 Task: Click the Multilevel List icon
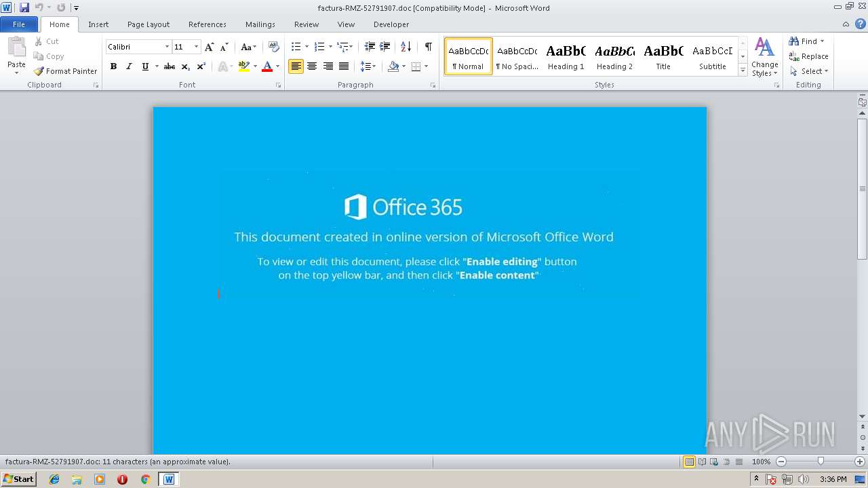343,47
